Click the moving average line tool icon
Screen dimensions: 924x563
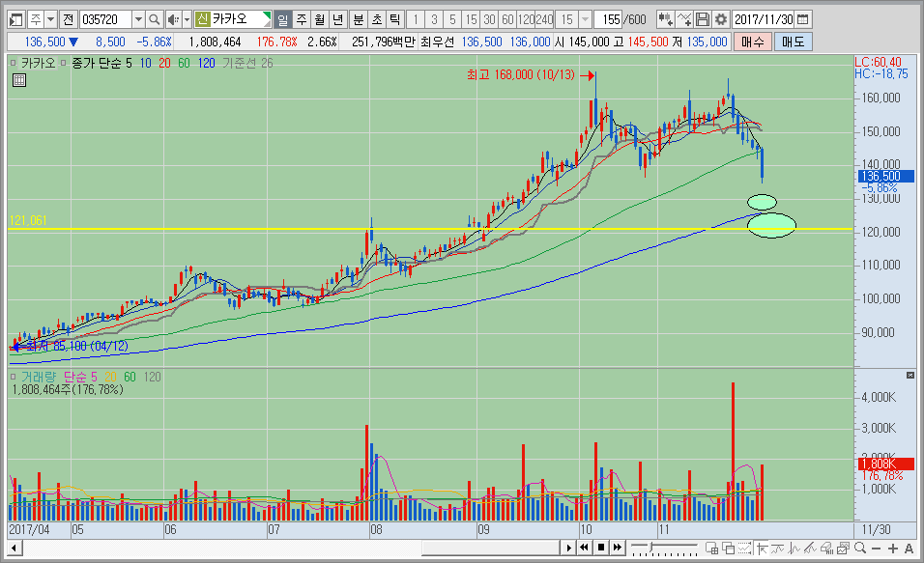(778, 549)
